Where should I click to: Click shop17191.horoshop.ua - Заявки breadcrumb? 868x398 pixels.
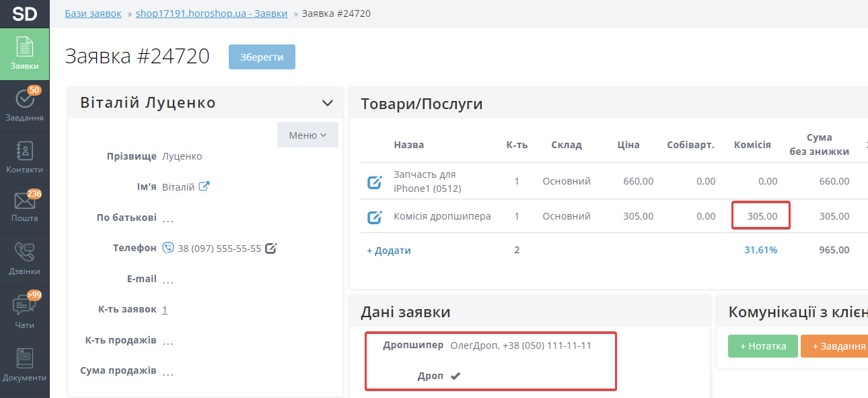click(x=211, y=13)
